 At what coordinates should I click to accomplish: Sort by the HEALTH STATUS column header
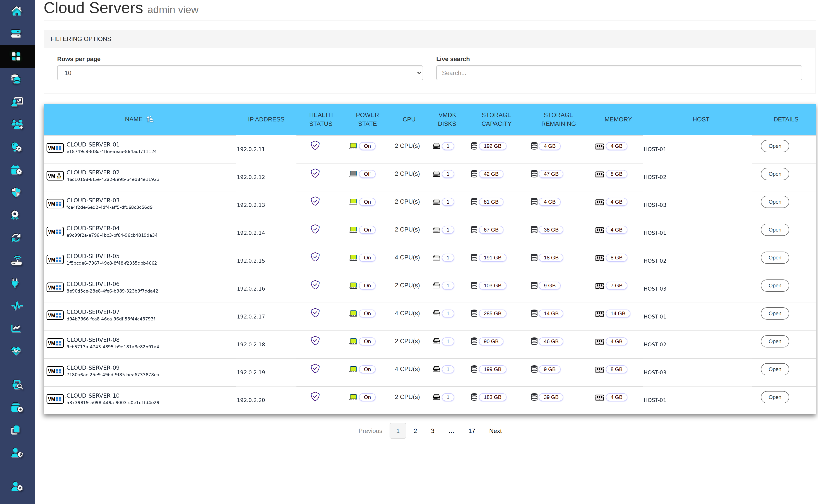coord(321,119)
